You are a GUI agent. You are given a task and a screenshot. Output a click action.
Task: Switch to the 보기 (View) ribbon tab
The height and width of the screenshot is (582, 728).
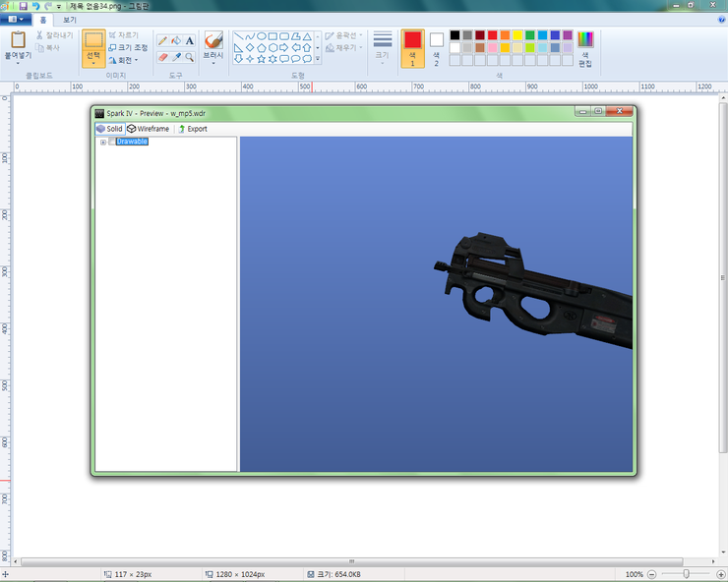[x=70, y=20]
